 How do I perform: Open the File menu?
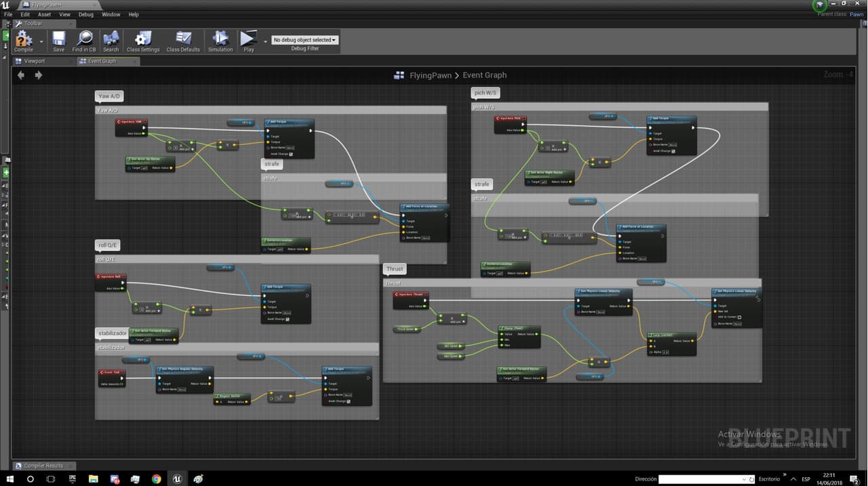[x=8, y=14]
